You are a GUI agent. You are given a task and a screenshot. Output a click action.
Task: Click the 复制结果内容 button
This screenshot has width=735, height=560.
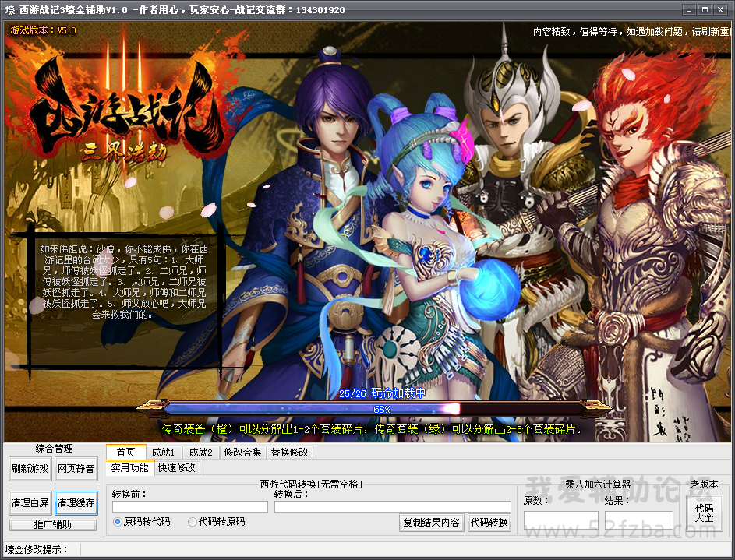[x=432, y=523]
